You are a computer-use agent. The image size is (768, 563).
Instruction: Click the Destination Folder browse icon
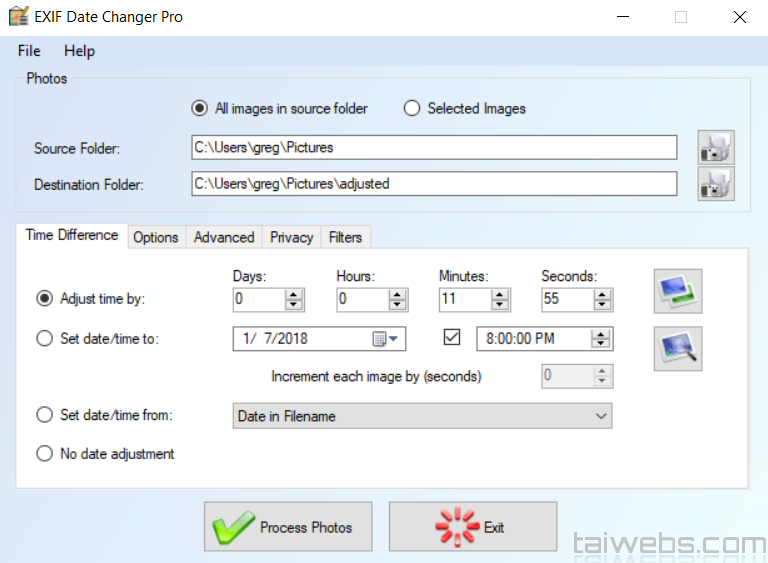(x=715, y=184)
